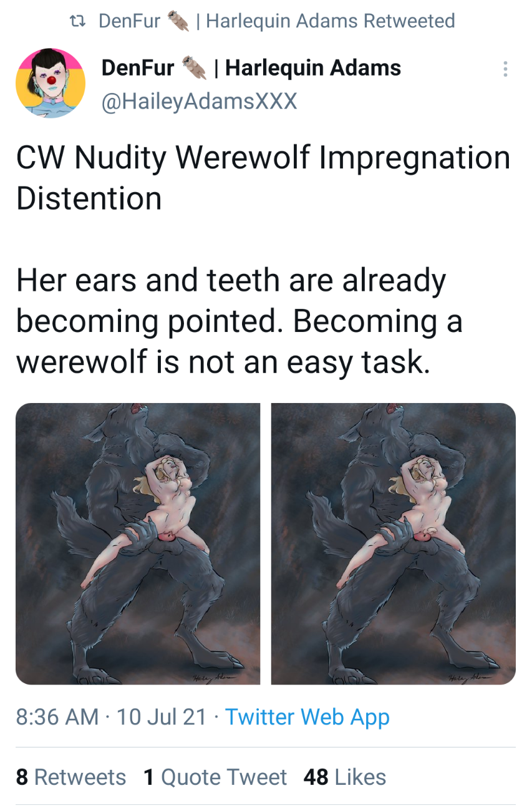Open the author's clown-nose profile avatar
The image size is (532, 808).
tap(50, 84)
